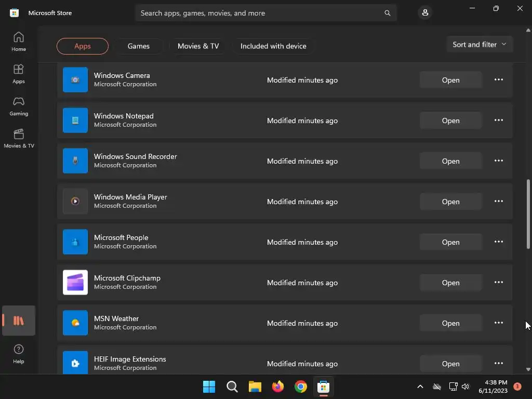Click the Windows Camera app icon
The width and height of the screenshot is (532, 399).
coord(75,79)
